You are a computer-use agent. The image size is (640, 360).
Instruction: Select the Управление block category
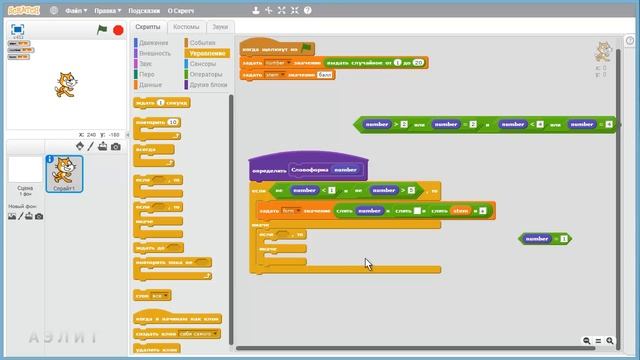[x=207, y=53]
